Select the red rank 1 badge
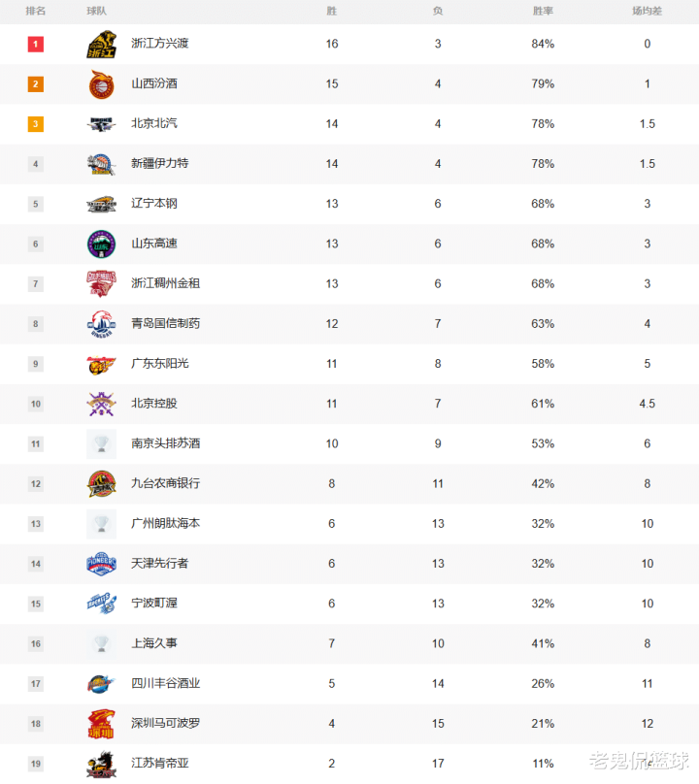This screenshot has height=784, width=699. coord(36,44)
